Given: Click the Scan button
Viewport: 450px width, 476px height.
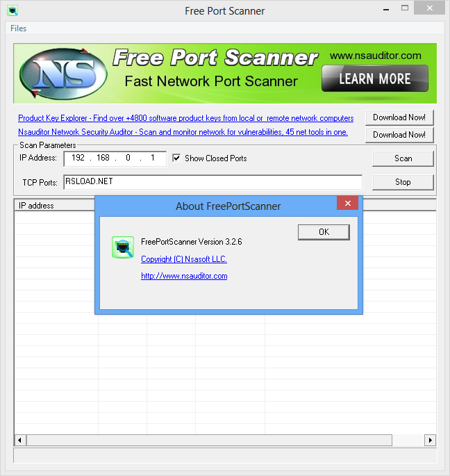Looking at the screenshot, I should (403, 158).
